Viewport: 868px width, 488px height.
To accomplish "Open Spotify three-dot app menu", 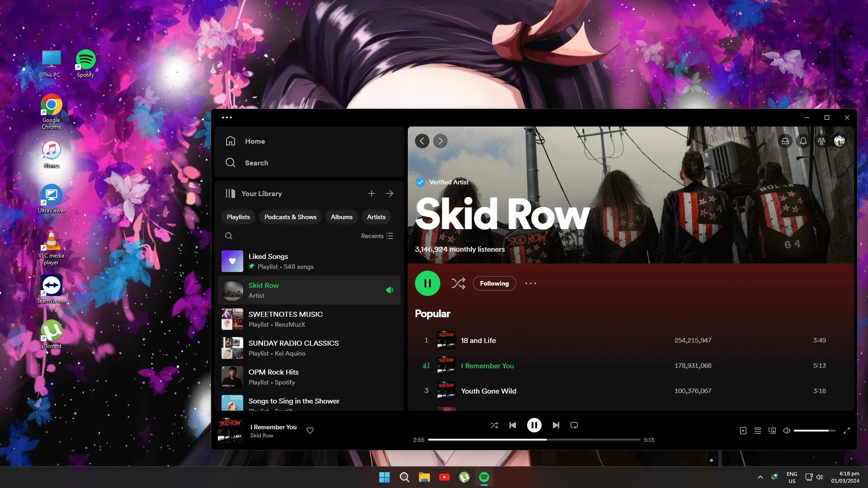I will point(227,117).
